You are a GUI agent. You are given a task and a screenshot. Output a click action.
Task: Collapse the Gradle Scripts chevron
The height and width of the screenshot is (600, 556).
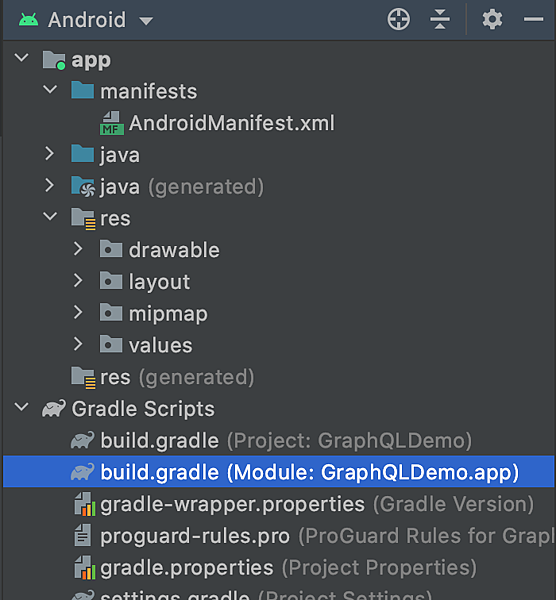tap(21, 407)
